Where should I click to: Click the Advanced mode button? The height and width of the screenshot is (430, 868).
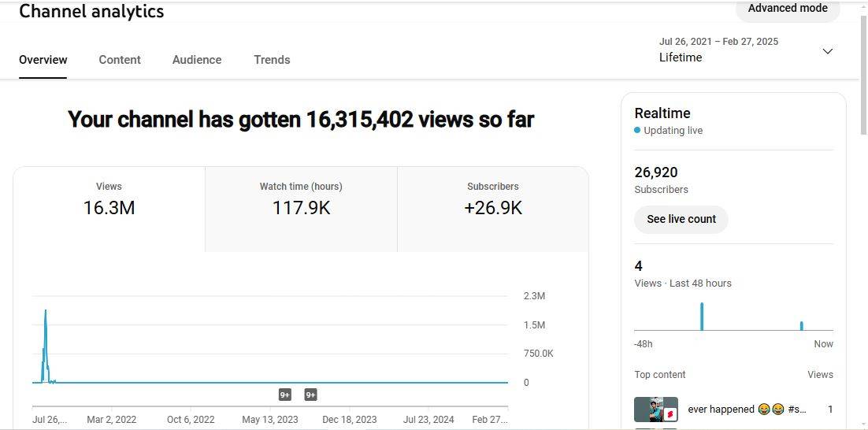pos(788,9)
